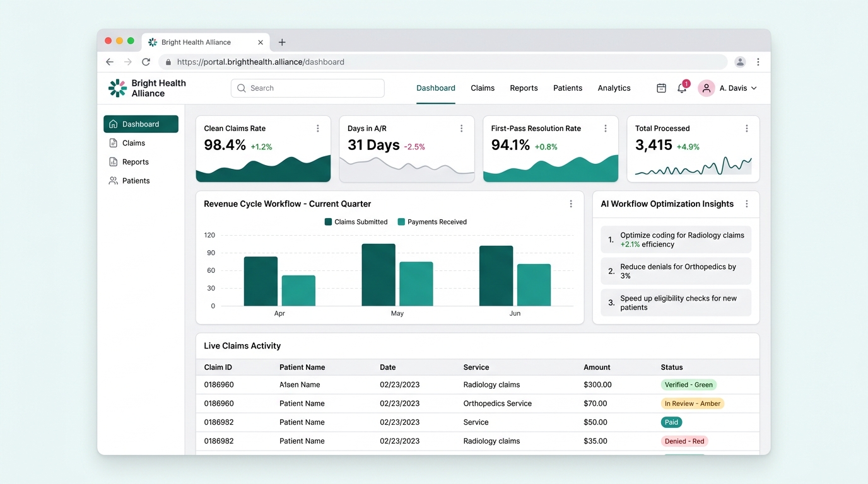Click Total Processed sparkline chart
This screenshot has height=484, width=868.
coord(693,166)
